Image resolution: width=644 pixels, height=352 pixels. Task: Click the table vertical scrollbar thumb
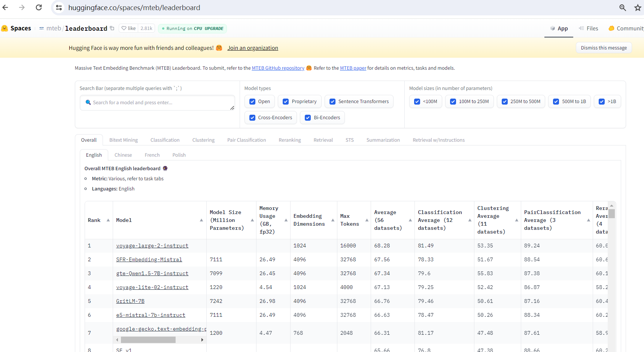[612, 214]
